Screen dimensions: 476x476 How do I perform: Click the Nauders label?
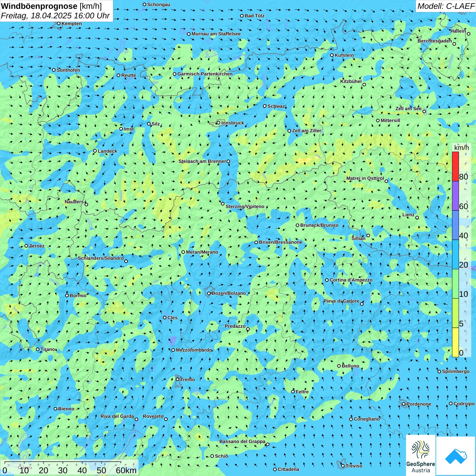74,202
